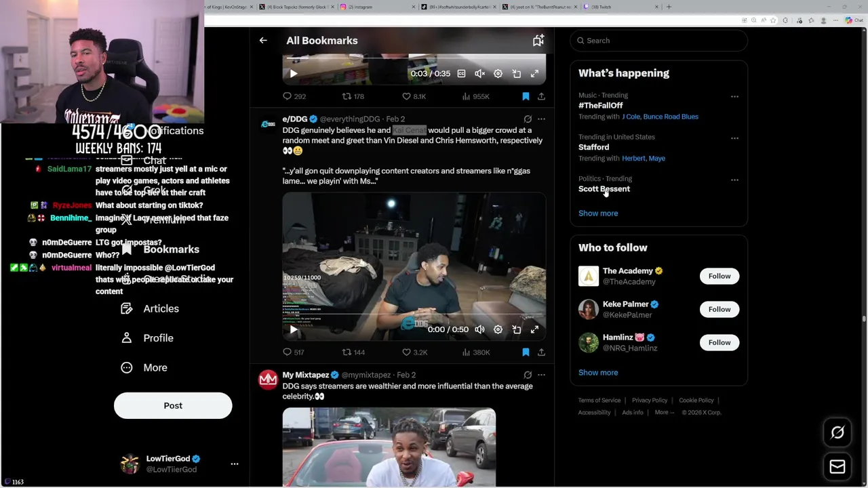Image resolution: width=868 pixels, height=488 pixels.
Task: Show more under What's happening
Action: pos(598,213)
